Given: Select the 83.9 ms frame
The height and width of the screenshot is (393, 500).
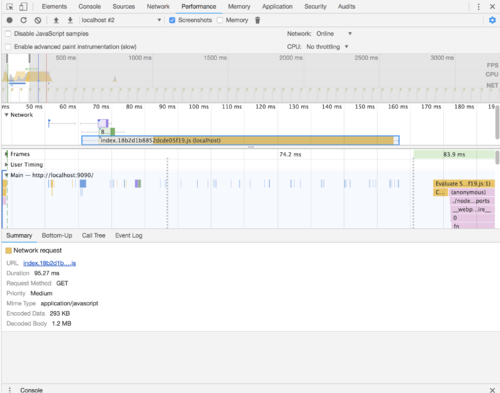Looking at the screenshot, I should click(x=454, y=154).
